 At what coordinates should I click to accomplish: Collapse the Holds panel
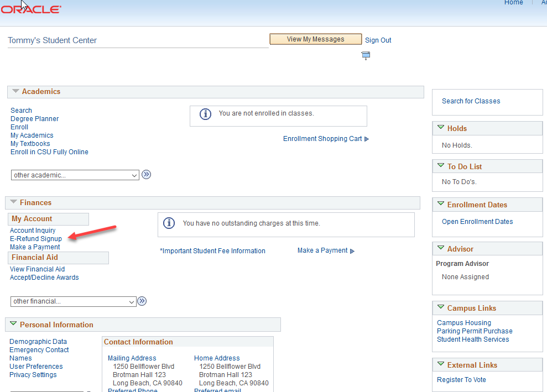(x=441, y=127)
